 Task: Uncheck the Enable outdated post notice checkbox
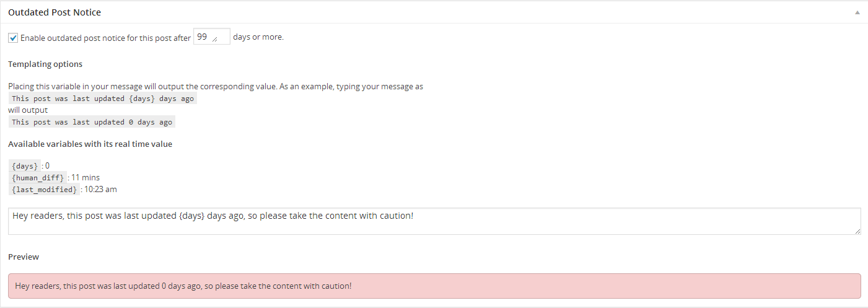(13, 38)
